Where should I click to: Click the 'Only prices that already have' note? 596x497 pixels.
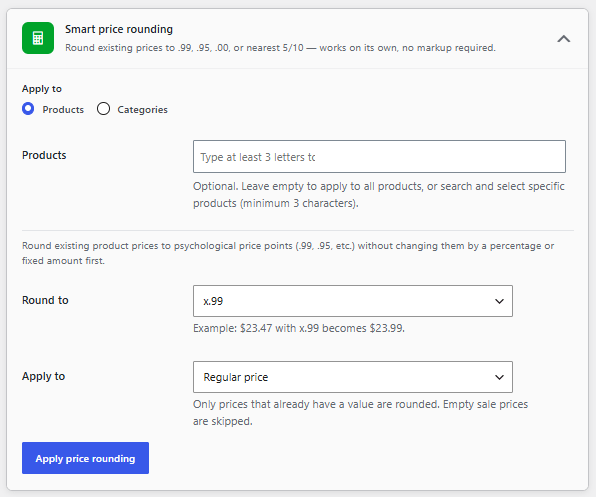click(x=360, y=413)
